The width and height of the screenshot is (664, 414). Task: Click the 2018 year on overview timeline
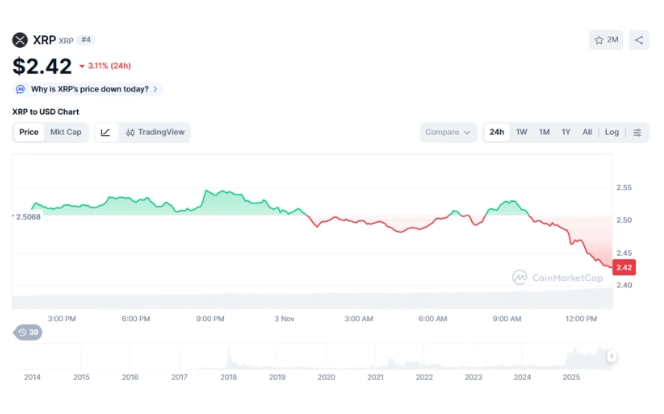pyautogui.click(x=228, y=377)
